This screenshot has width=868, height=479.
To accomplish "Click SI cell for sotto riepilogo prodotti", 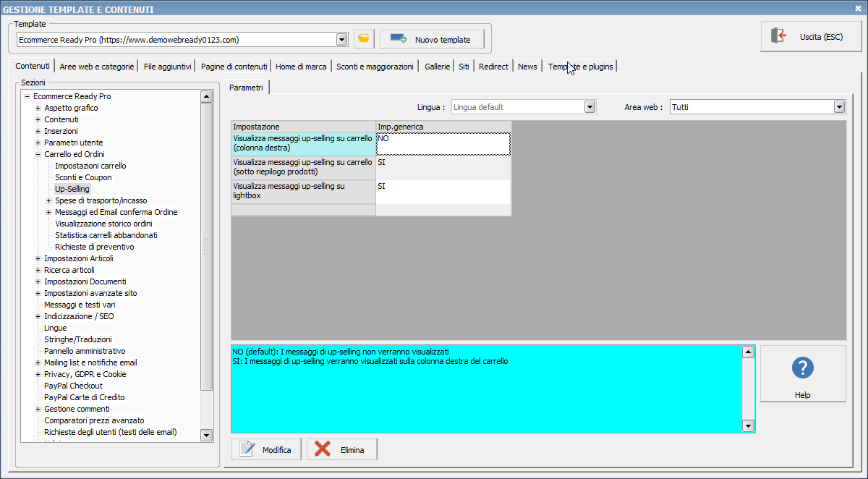I will click(x=443, y=167).
